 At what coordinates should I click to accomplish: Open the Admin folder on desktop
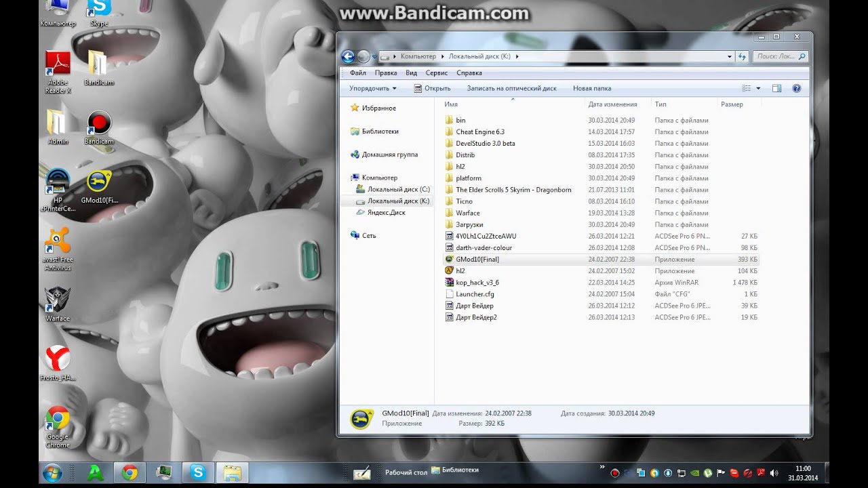point(58,127)
